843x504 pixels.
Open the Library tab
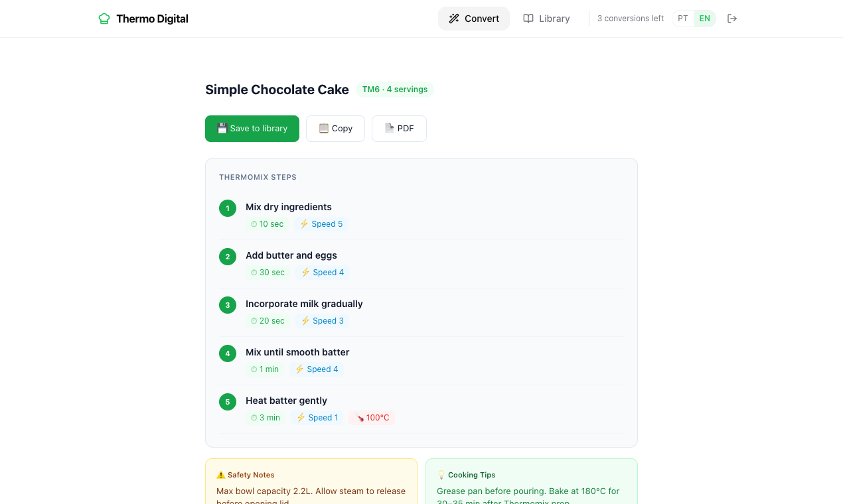546,19
